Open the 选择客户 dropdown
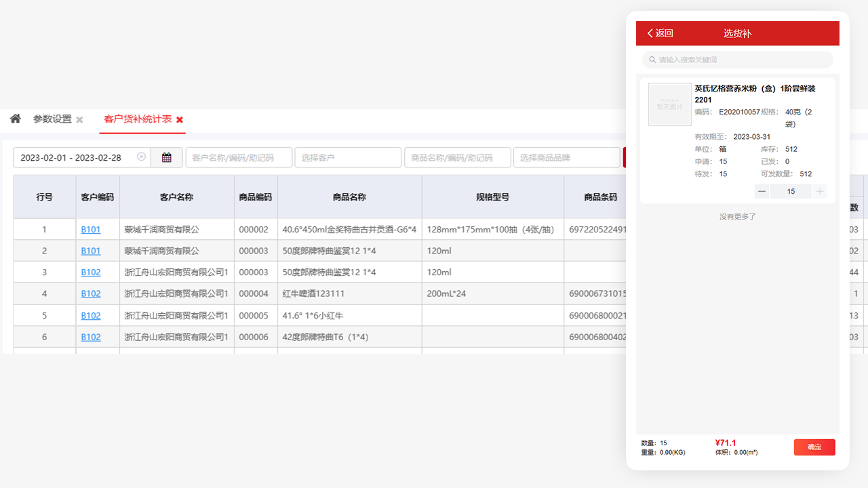This screenshot has height=488, width=868. 348,157
